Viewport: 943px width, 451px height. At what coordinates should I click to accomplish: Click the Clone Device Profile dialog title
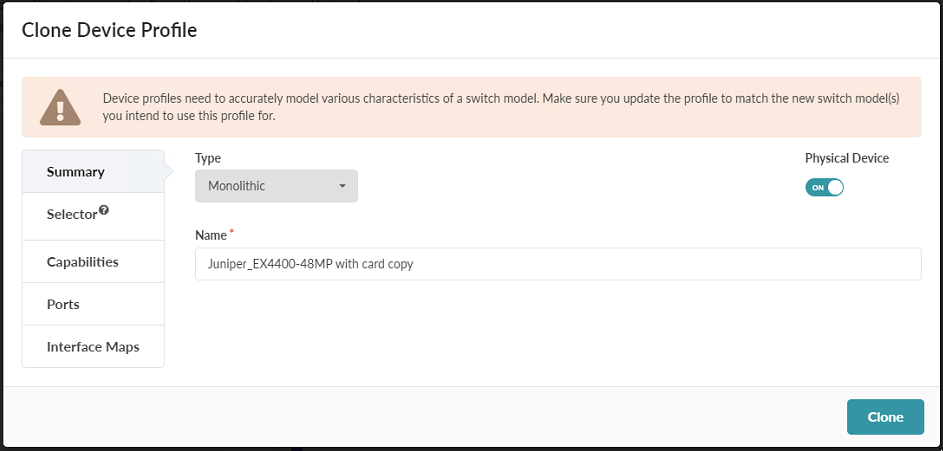109,30
